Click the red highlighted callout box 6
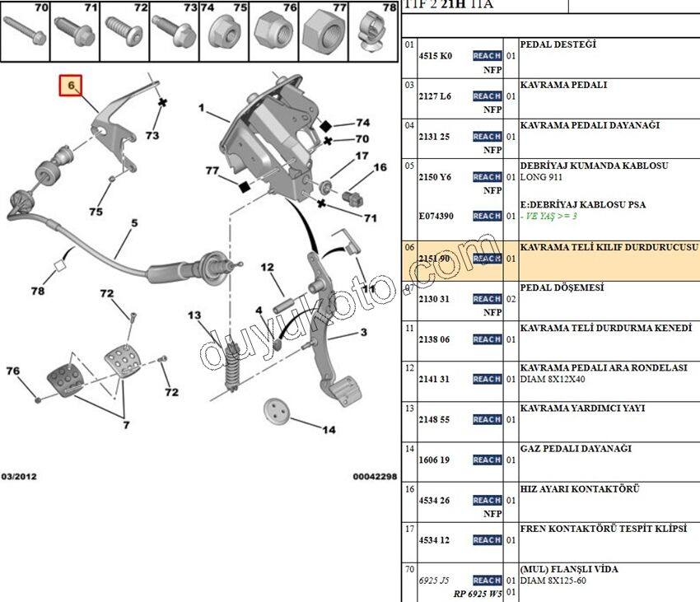This screenshot has height=602, width=700. (x=71, y=85)
